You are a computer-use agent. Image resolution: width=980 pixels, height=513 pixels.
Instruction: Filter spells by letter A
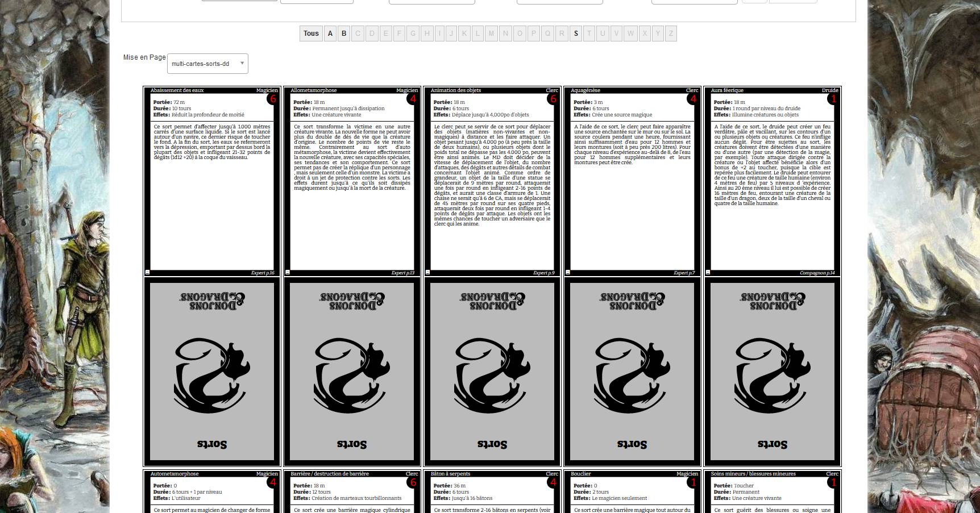click(x=330, y=34)
